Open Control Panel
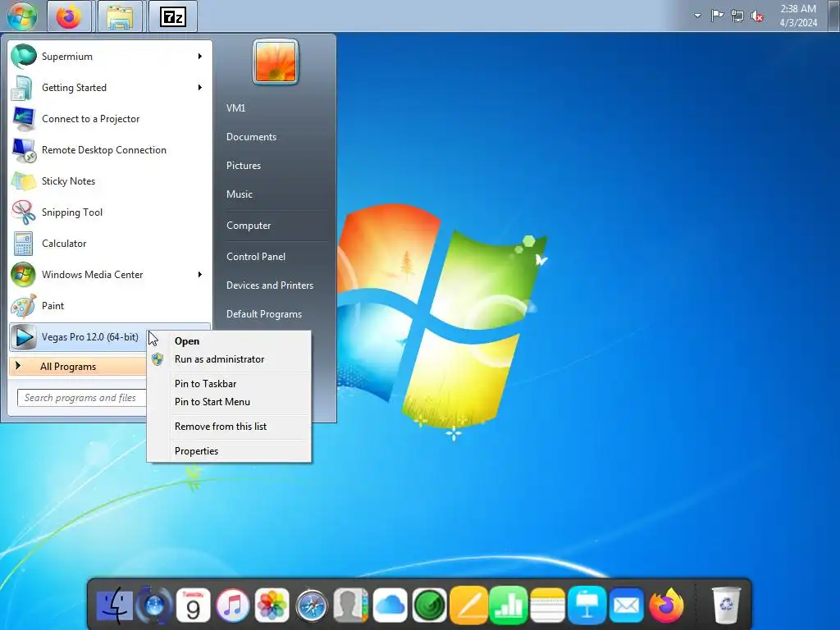Screen dimensions: 840x630 tap(256, 257)
